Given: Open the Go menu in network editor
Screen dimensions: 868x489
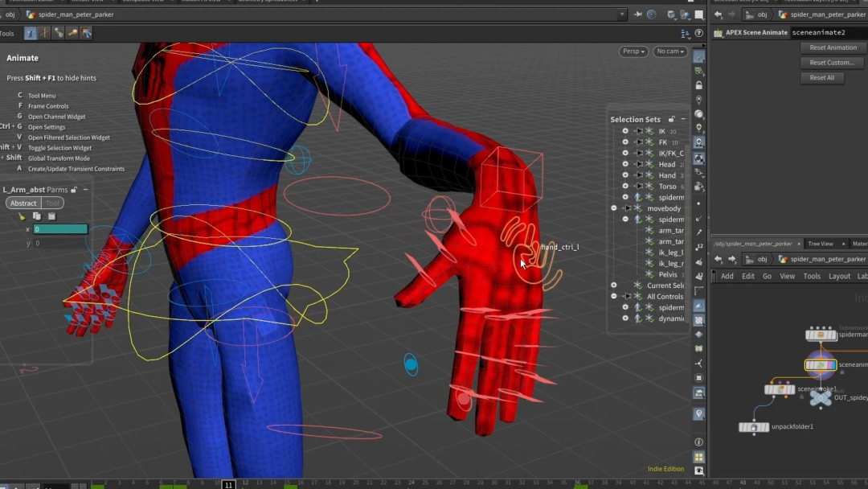Looking at the screenshot, I should point(767,277).
